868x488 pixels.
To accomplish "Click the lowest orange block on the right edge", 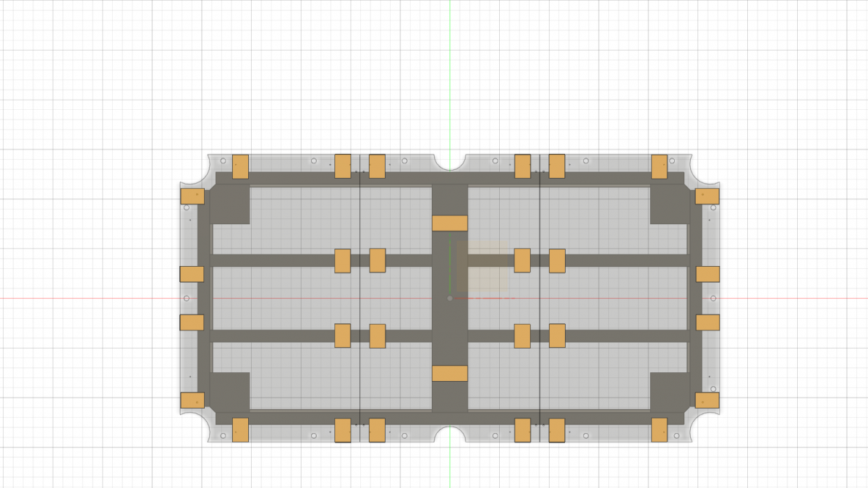I will tap(707, 400).
